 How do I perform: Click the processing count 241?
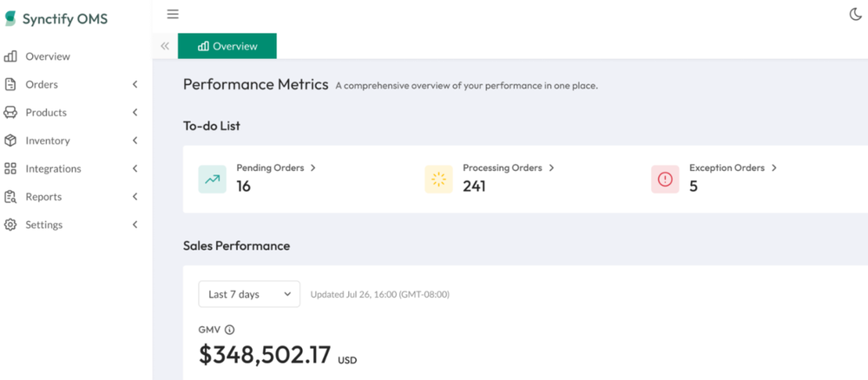click(x=475, y=187)
